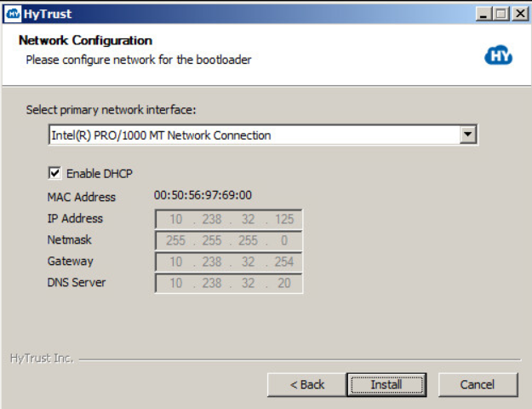Click the IP Address field
532x409 pixels.
coord(229,219)
